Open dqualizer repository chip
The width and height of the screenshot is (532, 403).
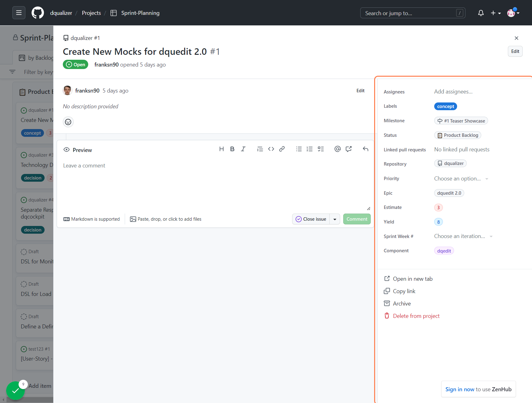pyautogui.click(x=450, y=163)
